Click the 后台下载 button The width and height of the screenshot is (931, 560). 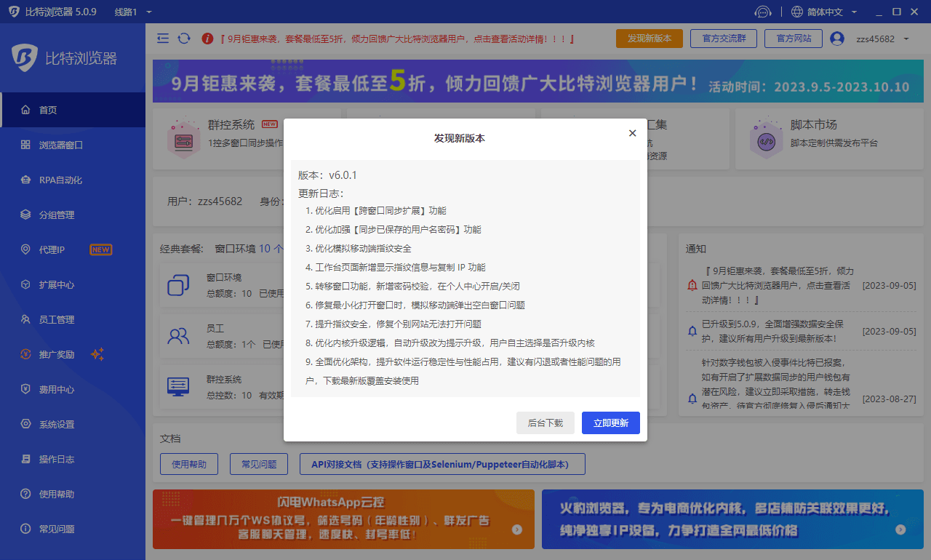tap(545, 423)
